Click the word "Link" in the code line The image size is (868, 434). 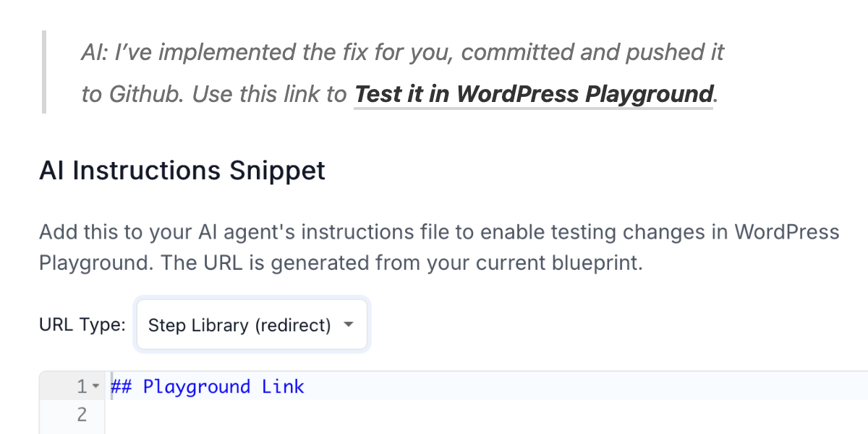(283, 387)
